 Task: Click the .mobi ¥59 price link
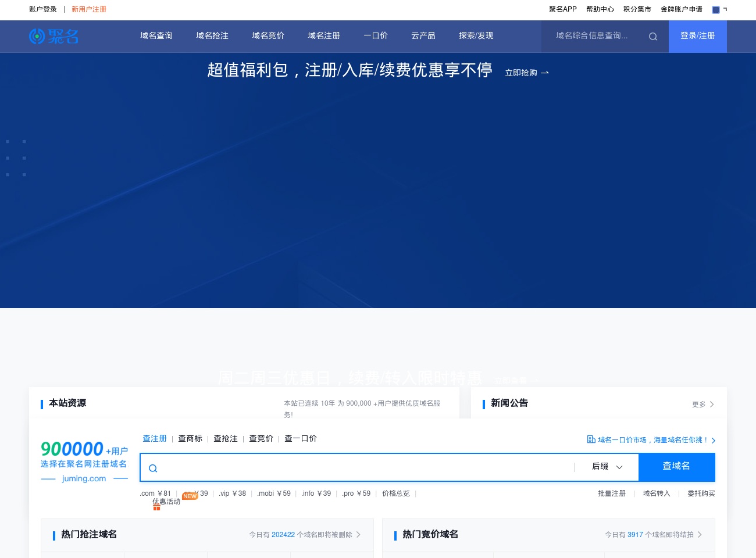[x=274, y=493]
